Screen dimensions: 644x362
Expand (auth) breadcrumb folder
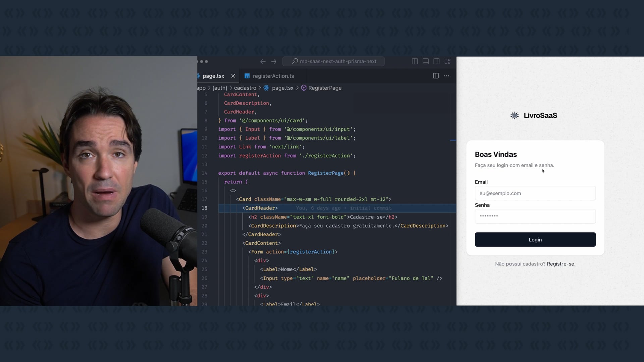[220, 88]
